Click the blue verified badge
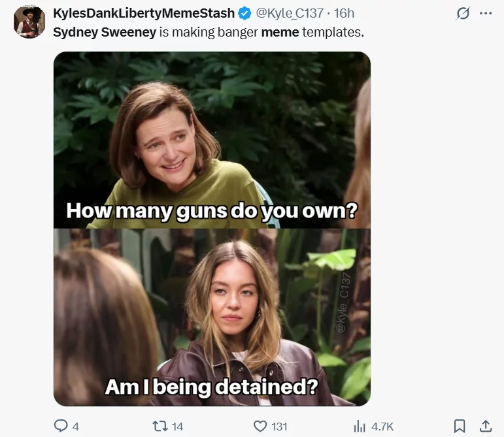Image resolution: width=504 pixels, height=437 pixels. [244, 13]
